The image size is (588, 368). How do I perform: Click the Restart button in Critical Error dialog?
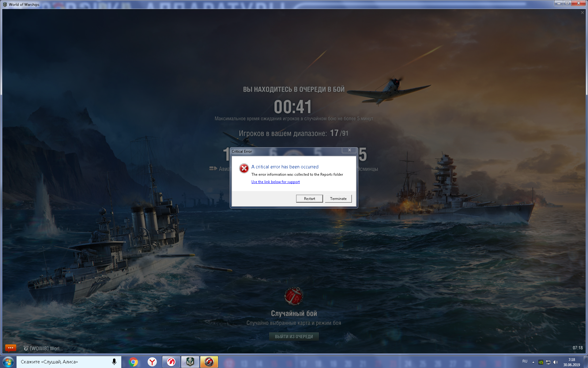click(309, 199)
